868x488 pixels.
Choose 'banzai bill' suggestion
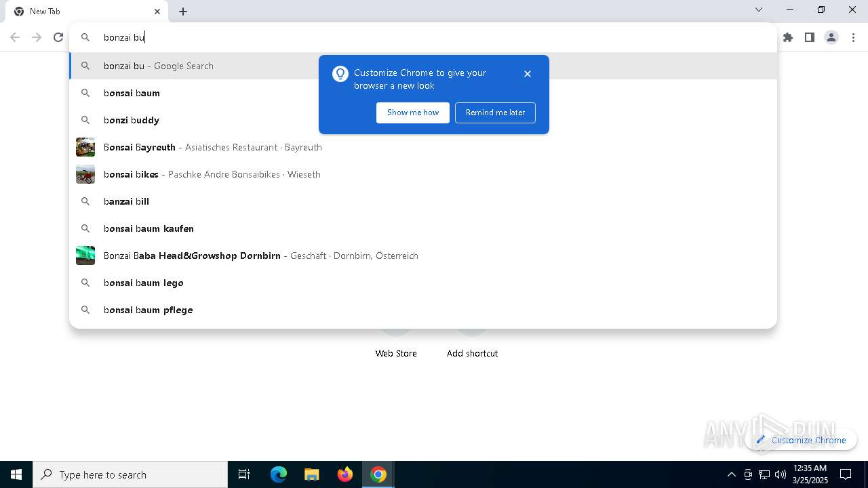423,201
